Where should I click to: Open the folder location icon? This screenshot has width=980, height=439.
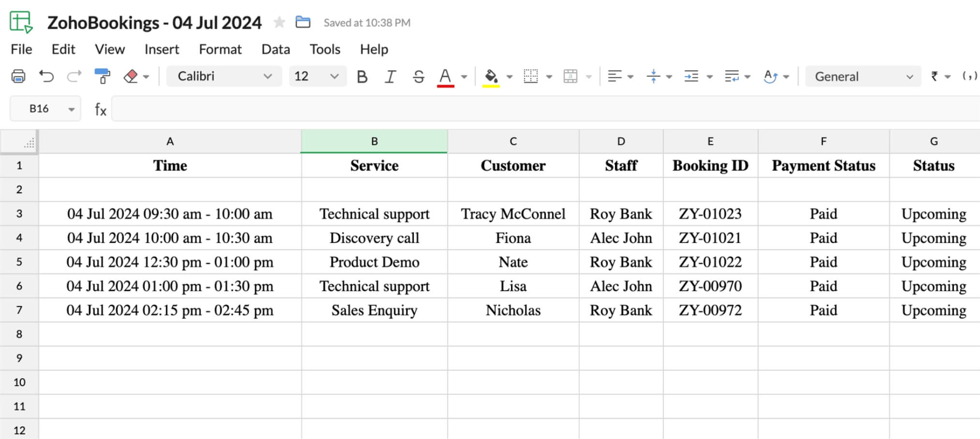[303, 22]
